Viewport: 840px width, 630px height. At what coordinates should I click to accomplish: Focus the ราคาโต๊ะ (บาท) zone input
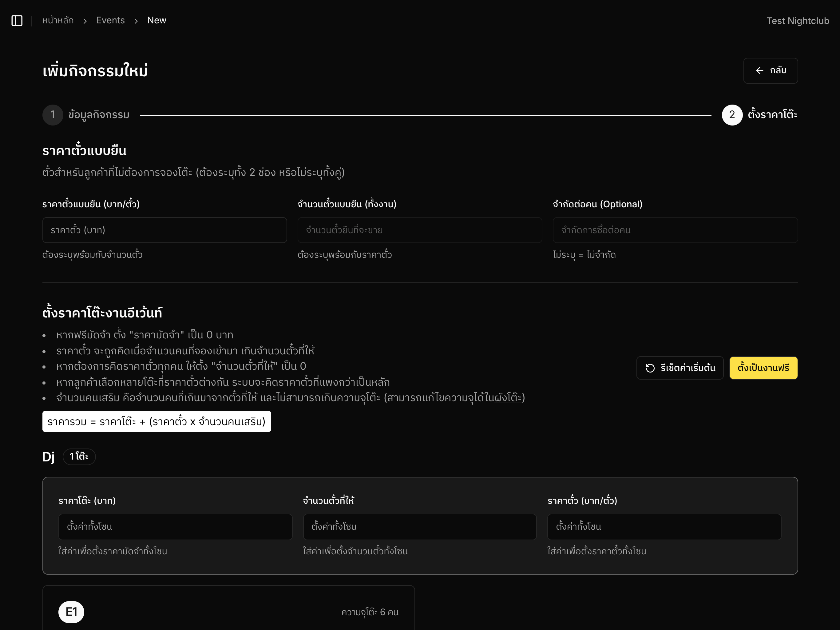click(175, 527)
